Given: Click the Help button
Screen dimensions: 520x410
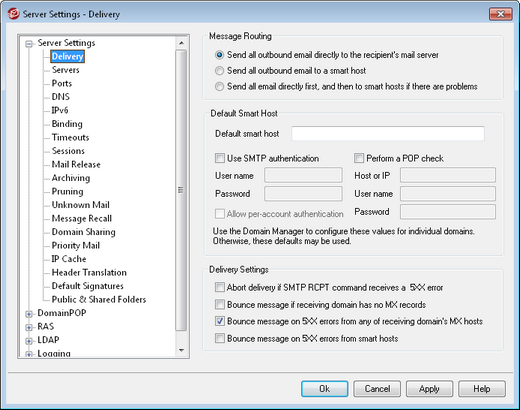Looking at the screenshot, I should pyautogui.click(x=482, y=389).
